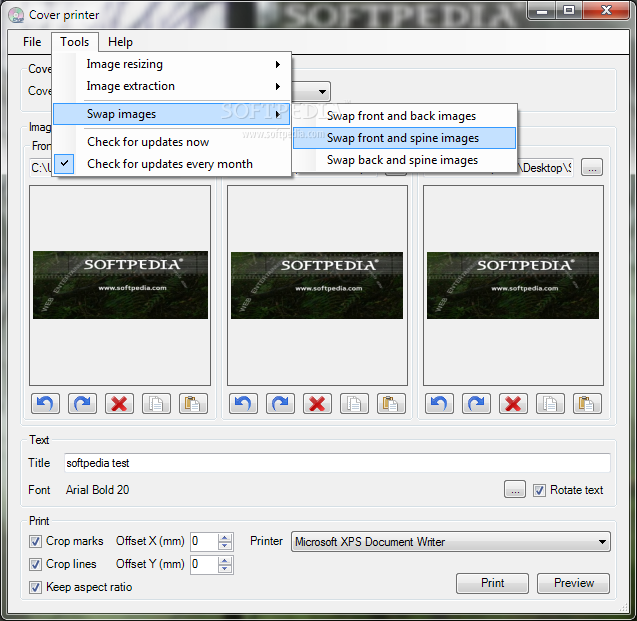Viewport: 637px width, 621px height.
Task: Rotate the right image counterclockwise
Action: (439, 403)
